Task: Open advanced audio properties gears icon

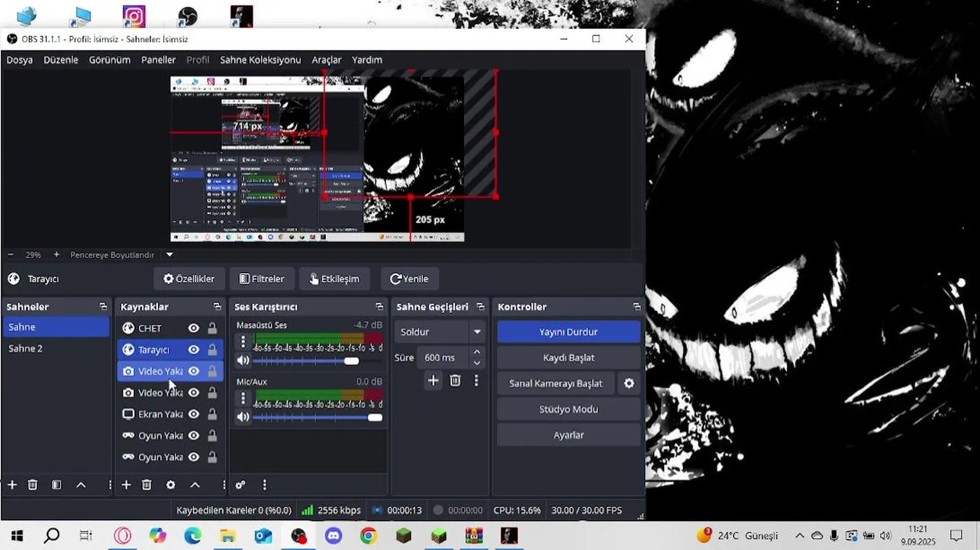Action: pos(240,485)
